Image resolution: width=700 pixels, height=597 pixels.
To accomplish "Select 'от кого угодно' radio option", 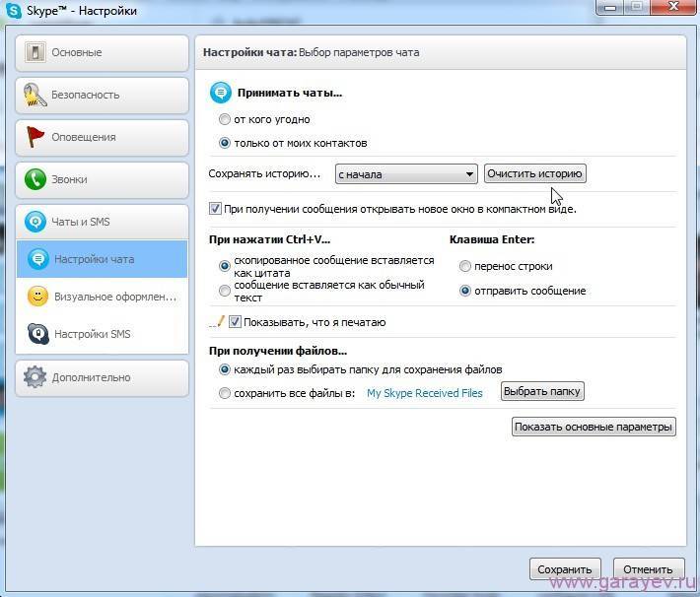I will pyautogui.click(x=224, y=119).
